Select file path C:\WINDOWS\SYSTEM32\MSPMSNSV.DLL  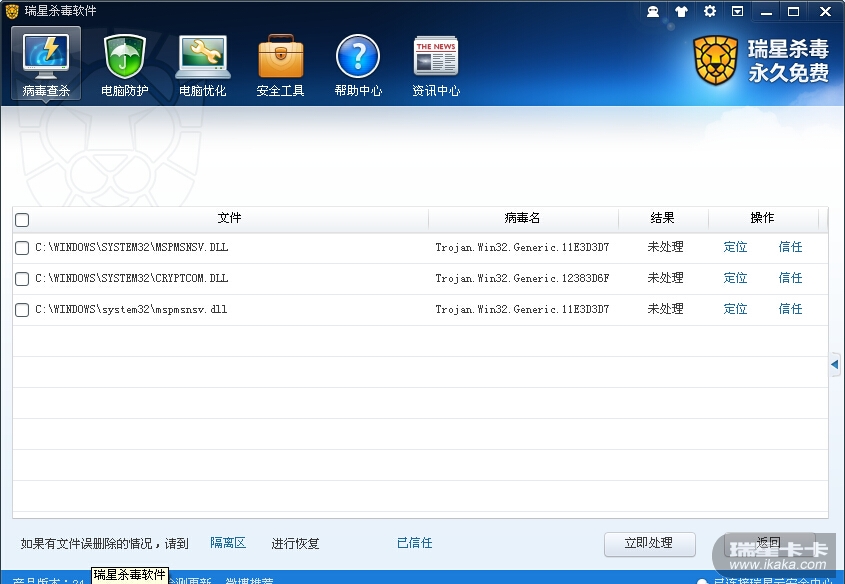[x=131, y=247]
